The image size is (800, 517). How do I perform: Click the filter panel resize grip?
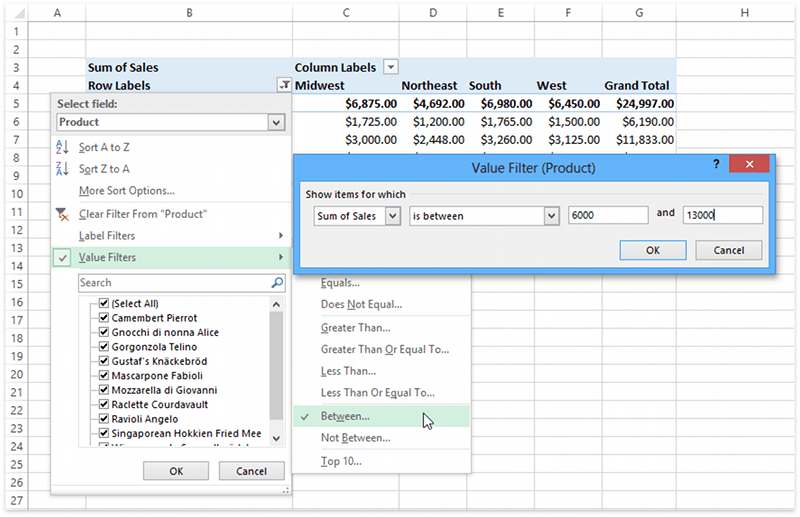pyautogui.click(x=286, y=490)
